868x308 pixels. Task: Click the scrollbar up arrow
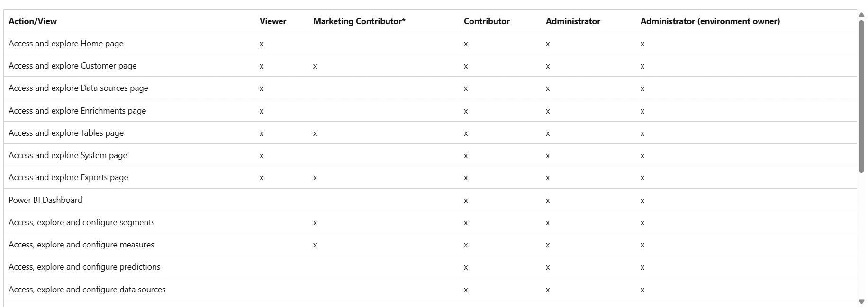click(862, 15)
